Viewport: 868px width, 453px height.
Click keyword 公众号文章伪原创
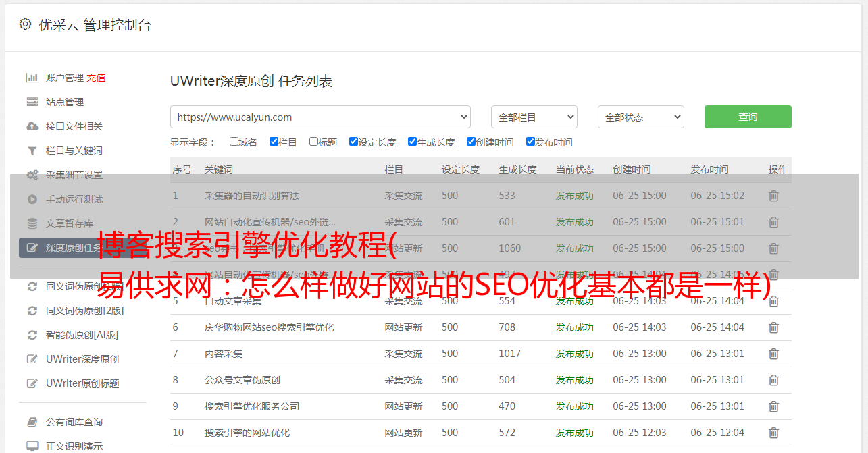pos(242,380)
